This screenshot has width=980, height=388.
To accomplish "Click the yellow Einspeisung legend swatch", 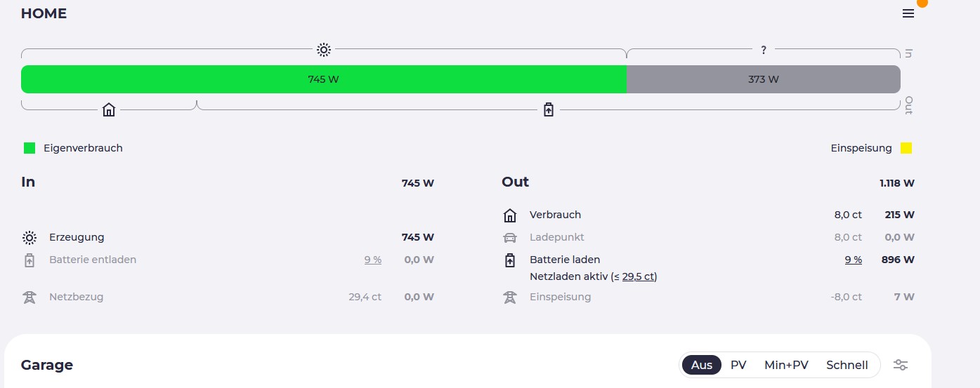I will 906,148.
